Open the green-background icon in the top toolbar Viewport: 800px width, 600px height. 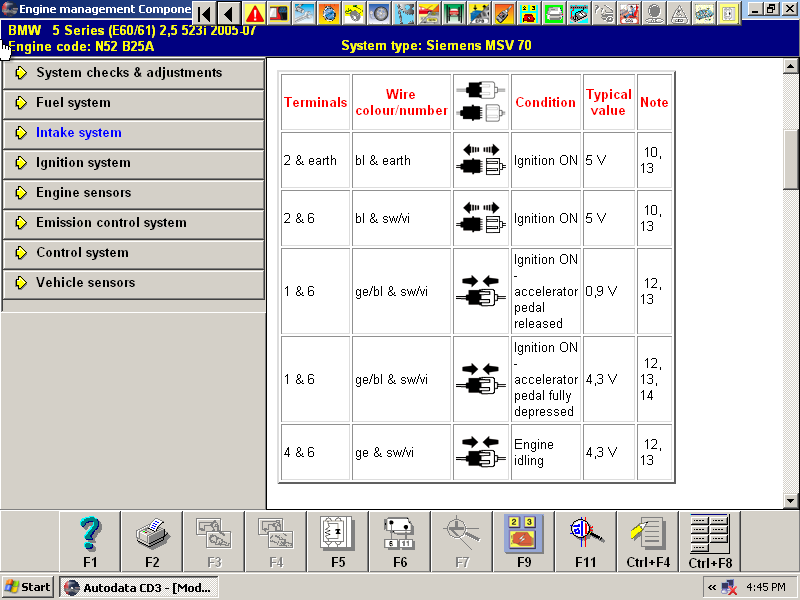555,13
